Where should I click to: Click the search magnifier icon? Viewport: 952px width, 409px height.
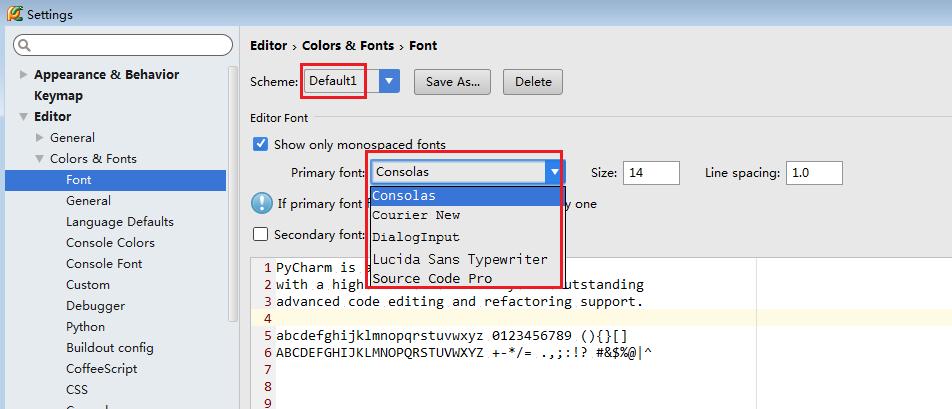(x=24, y=45)
